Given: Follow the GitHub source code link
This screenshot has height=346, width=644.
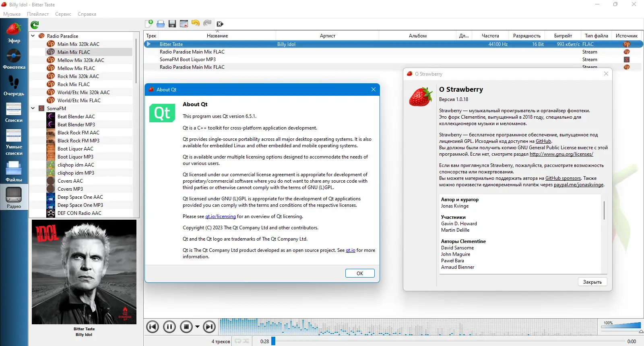Looking at the screenshot, I should tap(543, 141).
